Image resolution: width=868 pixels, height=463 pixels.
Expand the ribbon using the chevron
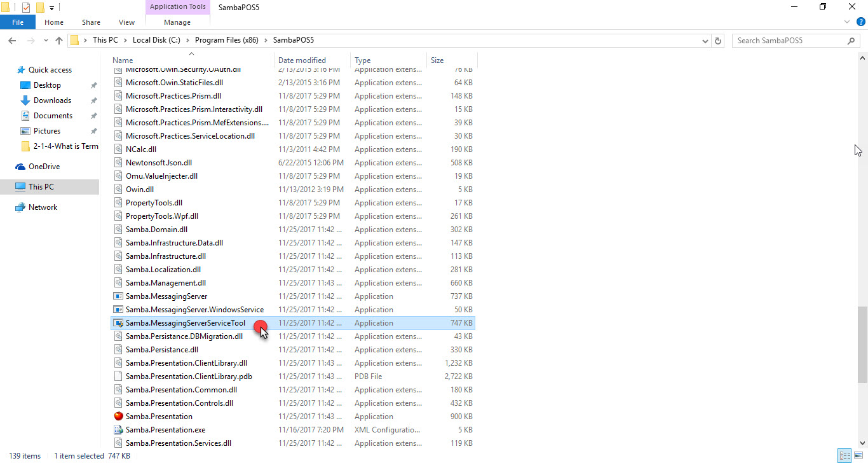(x=846, y=22)
